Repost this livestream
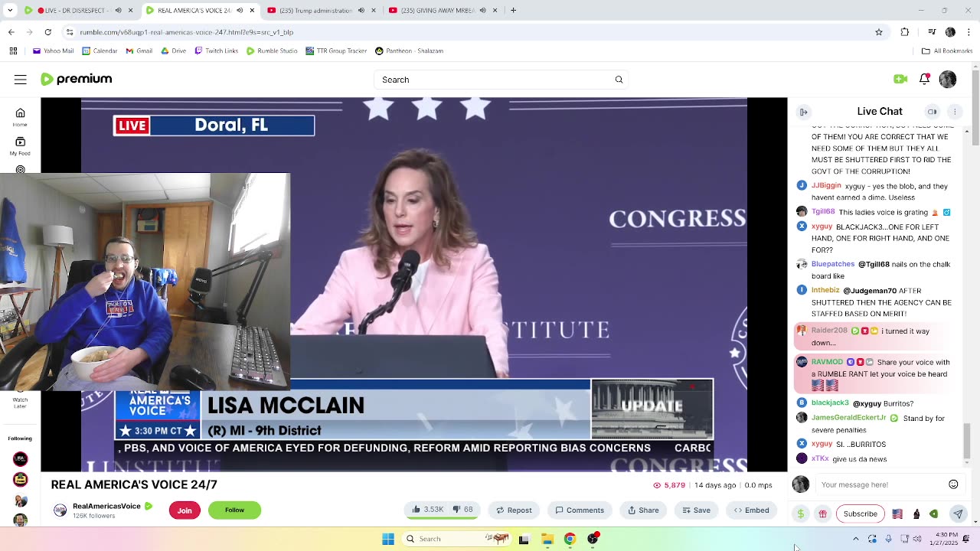 click(x=514, y=510)
